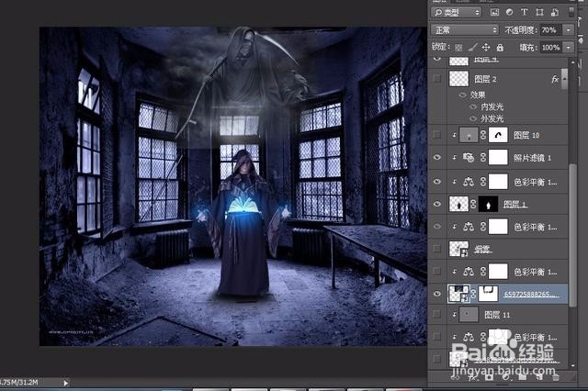Click the 65972588265 layer mask thumbnail
This screenshot has width=588, height=391.
click(488, 294)
